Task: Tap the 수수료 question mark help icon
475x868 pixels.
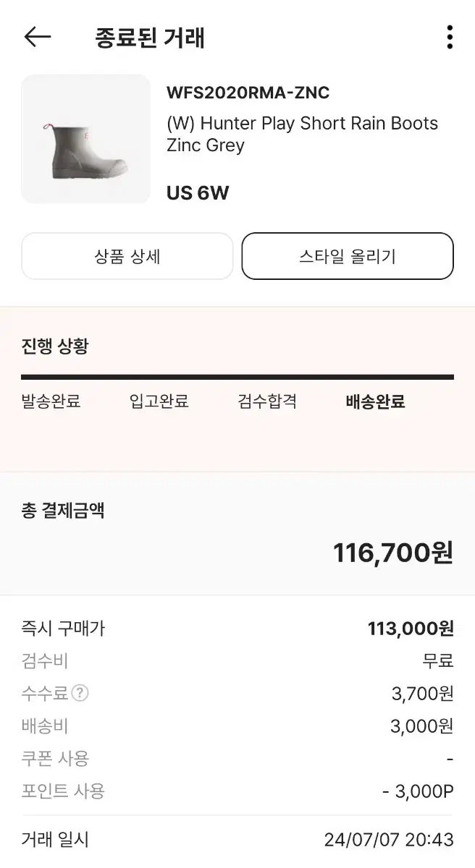Action: pos(80,693)
